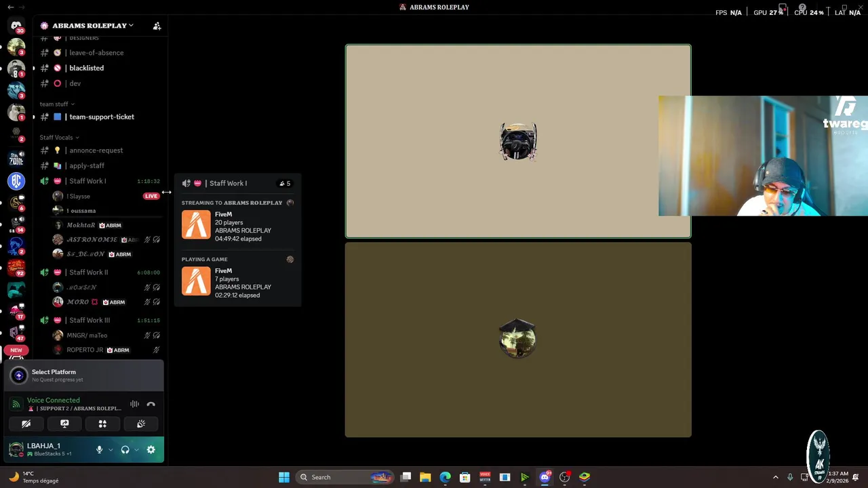Select the top voice participant video tile

point(518,142)
